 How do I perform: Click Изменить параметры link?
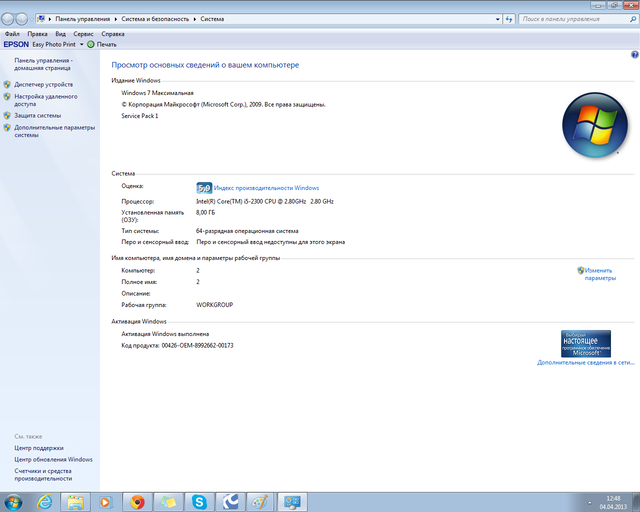(600, 274)
